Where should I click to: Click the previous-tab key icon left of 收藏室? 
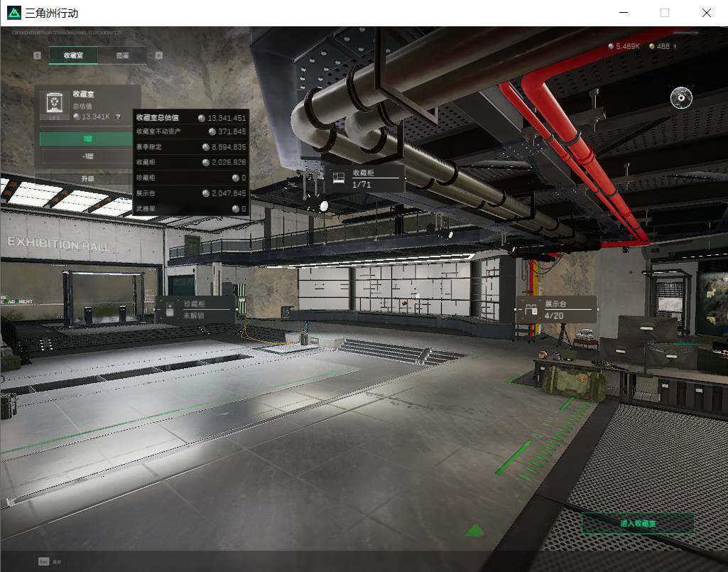38,55
